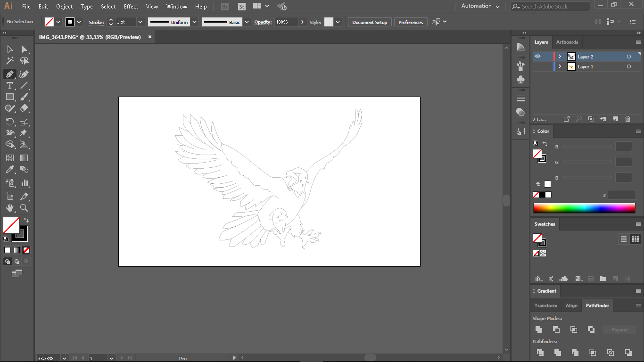Select the Scale tool

pyautogui.click(x=24, y=122)
